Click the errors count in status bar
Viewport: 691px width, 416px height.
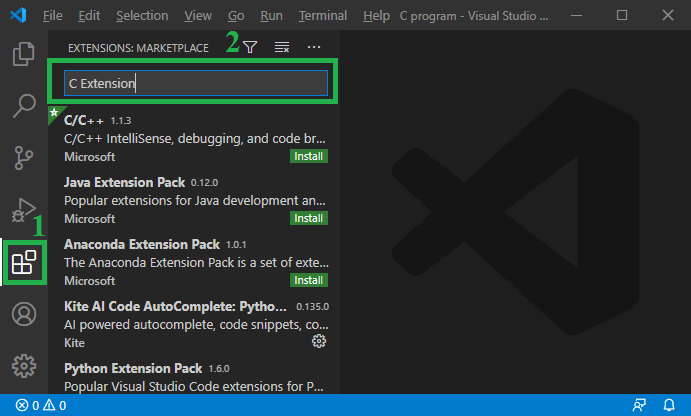(27, 405)
